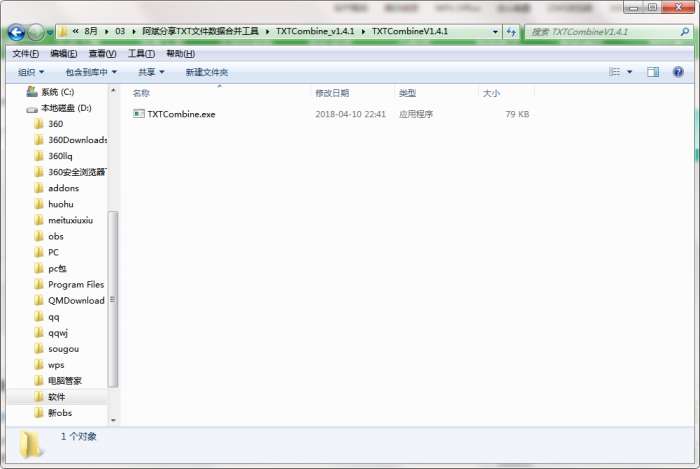
Task: Open the 工具(T) menu
Action: [x=142, y=54]
